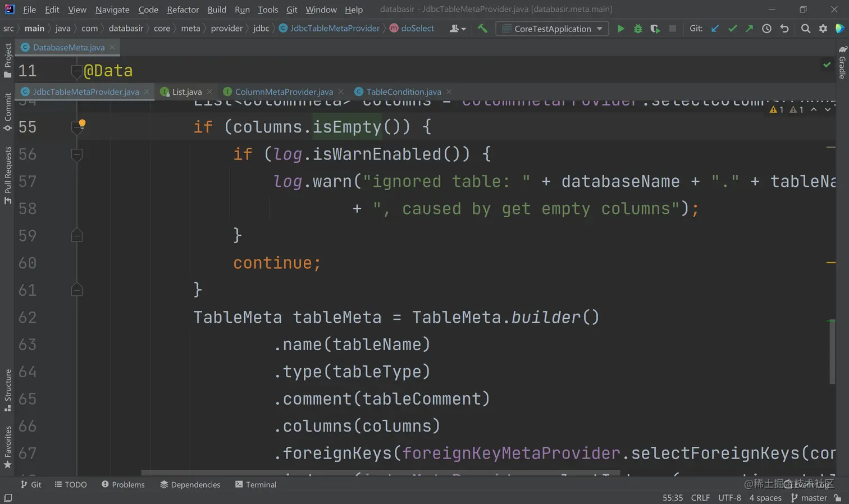Open the user account dropdown in toolbar

[458, 29]
